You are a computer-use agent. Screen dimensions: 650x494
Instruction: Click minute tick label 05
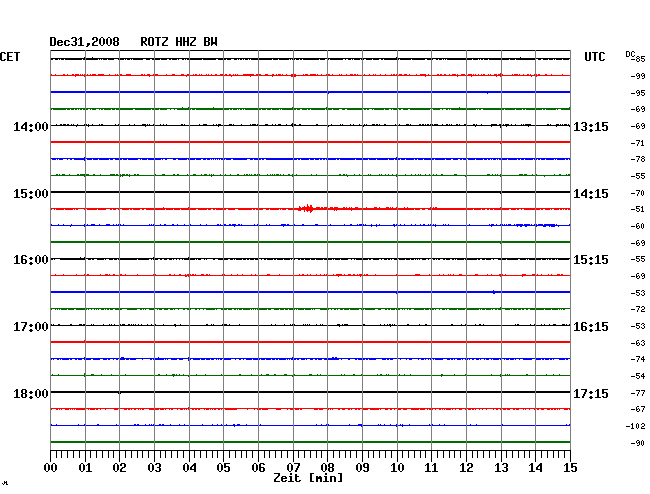pyautogui.click(x=223, y=467)
